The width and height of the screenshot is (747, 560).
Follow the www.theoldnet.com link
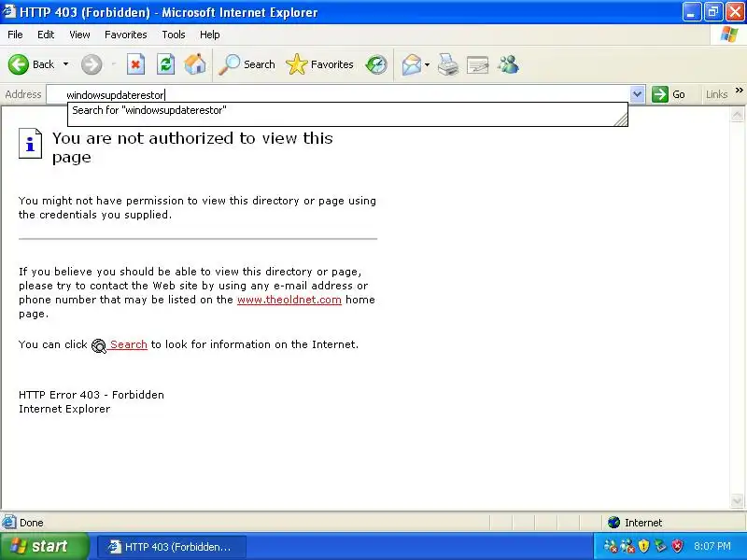click(289, 300)
